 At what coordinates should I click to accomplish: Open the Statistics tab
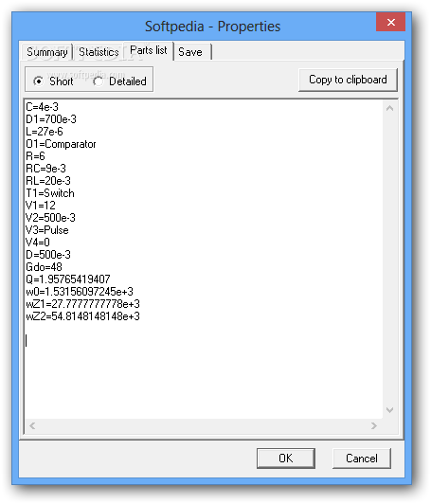[99, 52]
